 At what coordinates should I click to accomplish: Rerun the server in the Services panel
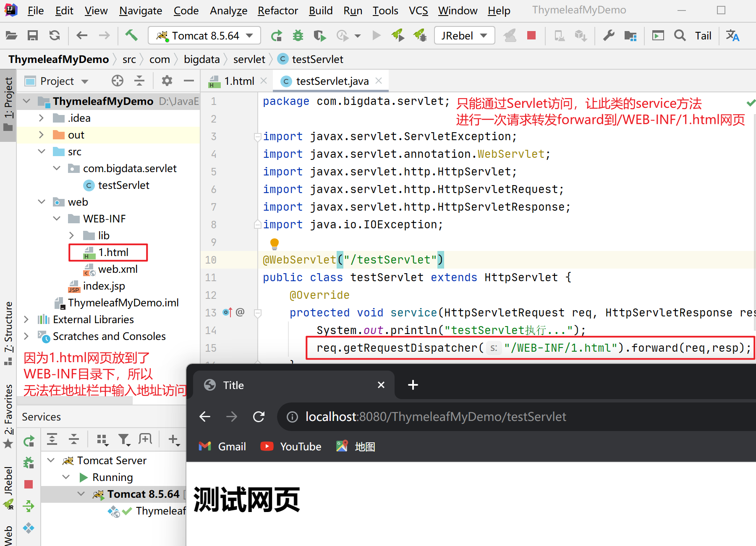click(29, 440)
